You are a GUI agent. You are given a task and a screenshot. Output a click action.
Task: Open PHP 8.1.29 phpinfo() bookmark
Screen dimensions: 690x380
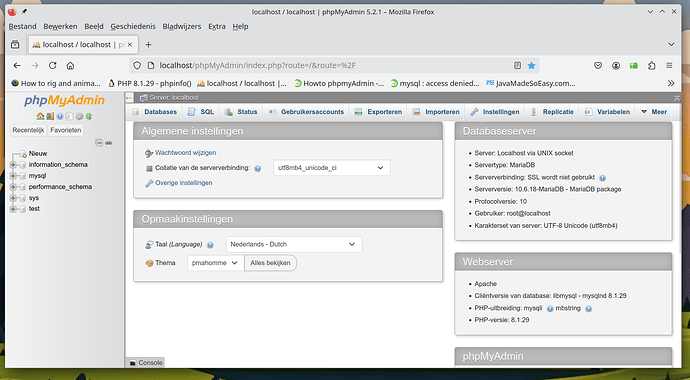coord(149,83)
